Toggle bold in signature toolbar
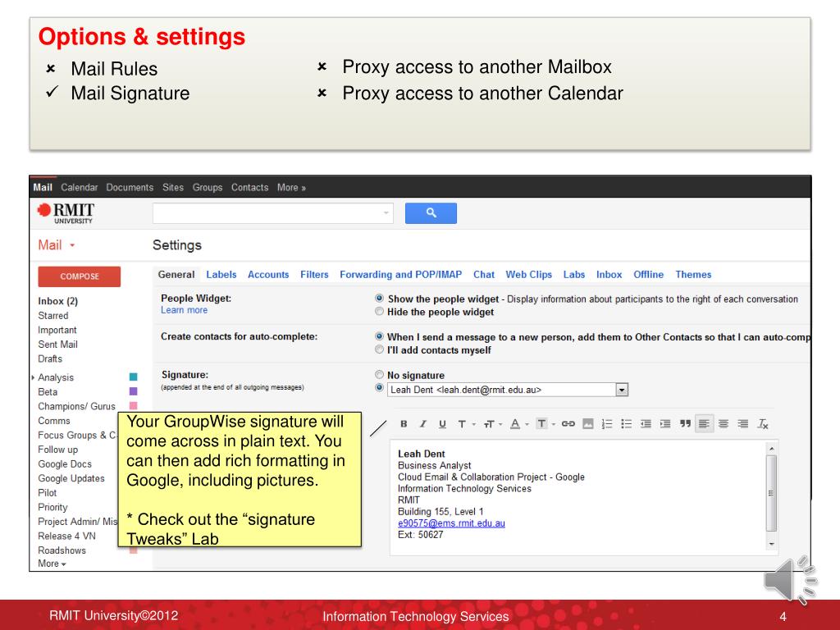The height and width of the screenshot is (630, 840). point(404,424)
